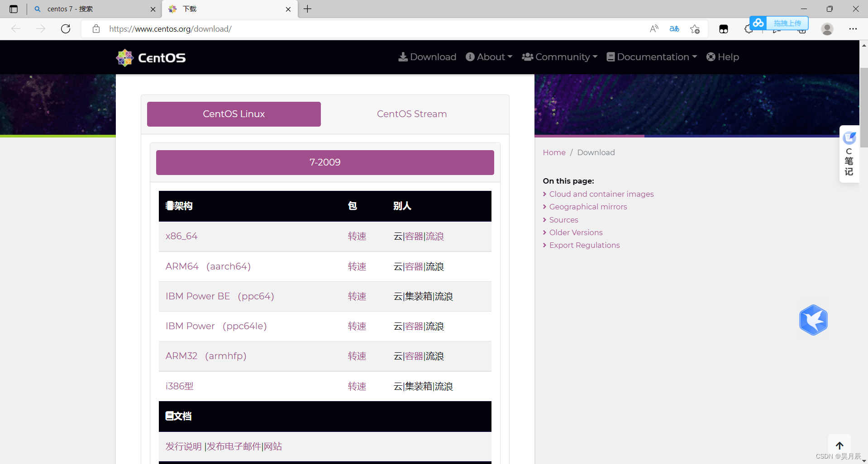Jump to Older Versions section

click(576, 232)
